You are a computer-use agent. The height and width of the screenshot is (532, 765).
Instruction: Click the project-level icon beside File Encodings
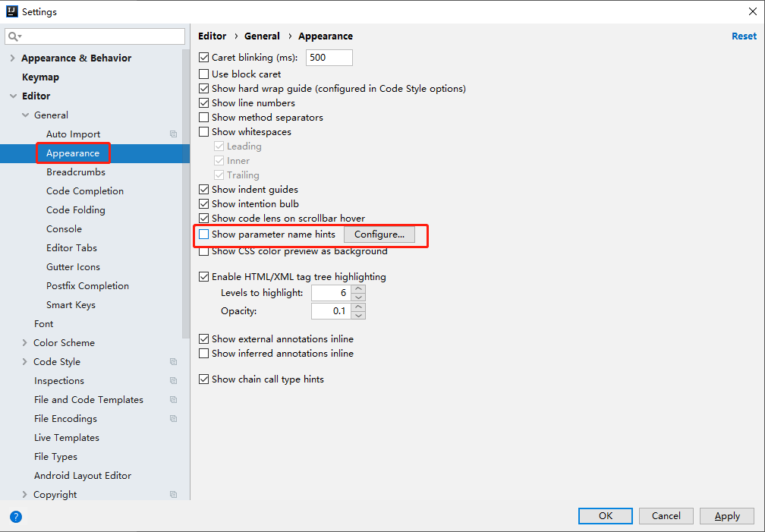(173, 419)
